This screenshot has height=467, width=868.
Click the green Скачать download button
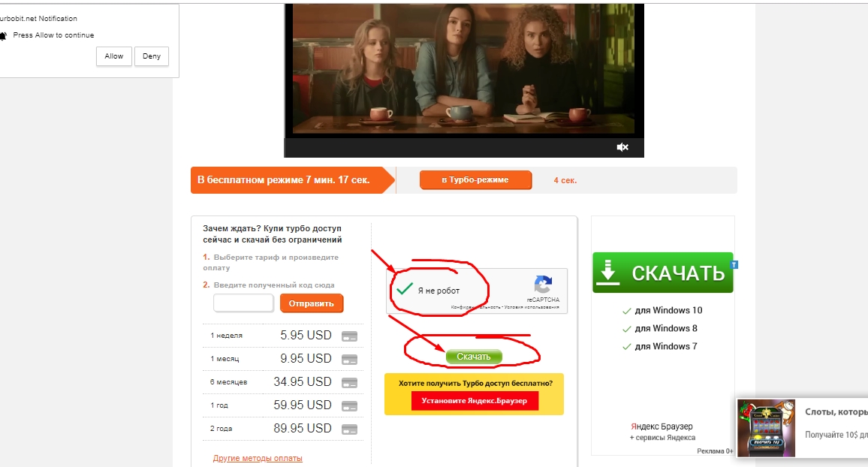point(474,357)
